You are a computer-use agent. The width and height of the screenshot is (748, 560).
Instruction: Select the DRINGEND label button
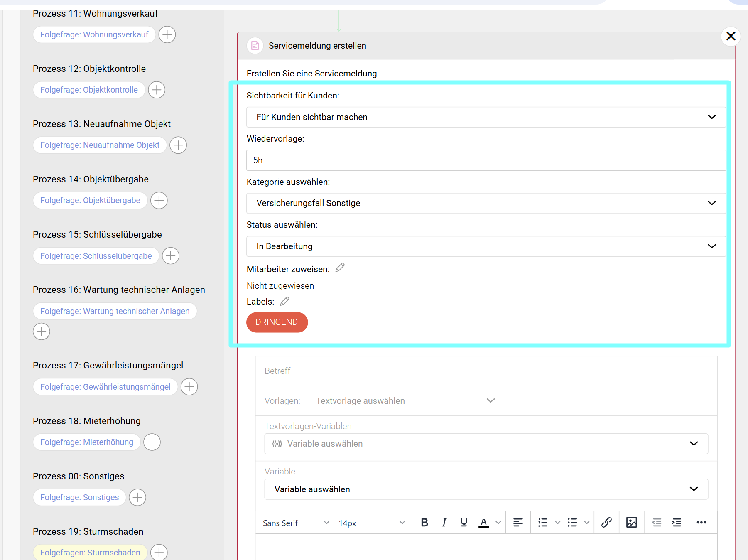tap(277, 322)
